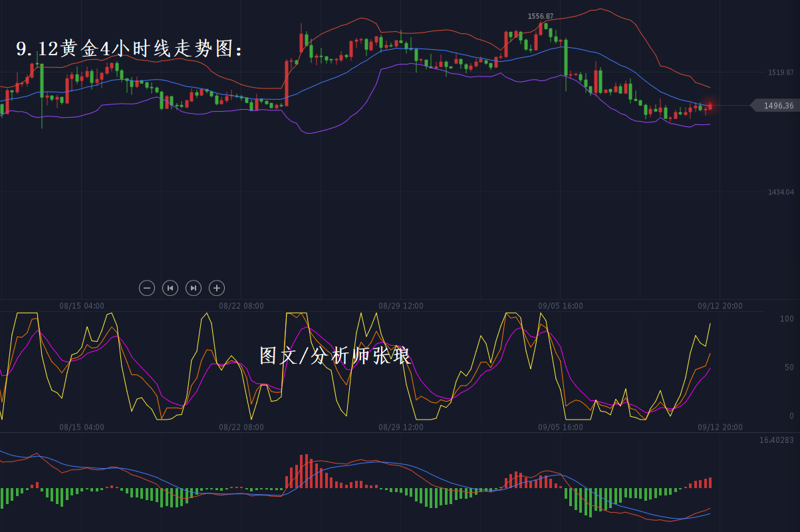Zoom in the chart with plus icon
This screenshot has width=800, height=532.
[x=217, y=288]
